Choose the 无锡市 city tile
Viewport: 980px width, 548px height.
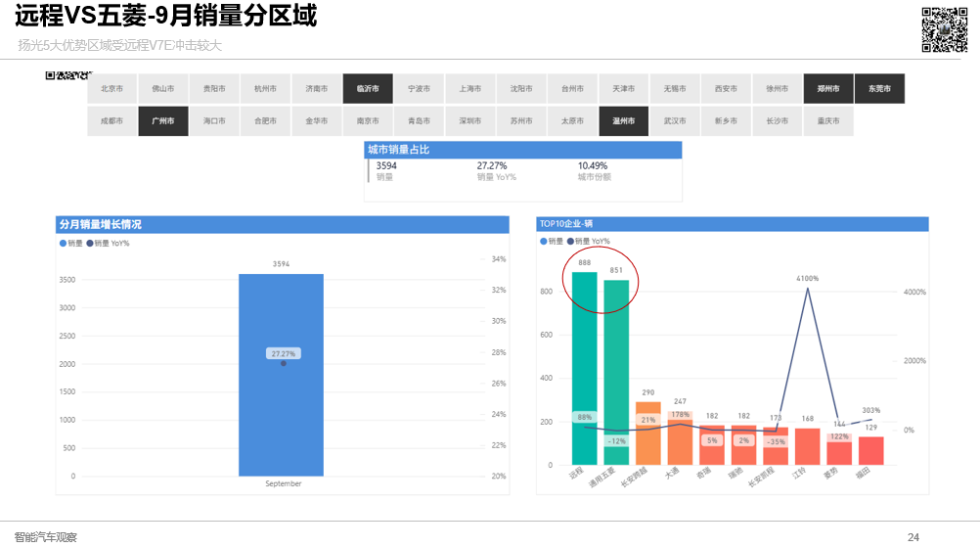675,89
